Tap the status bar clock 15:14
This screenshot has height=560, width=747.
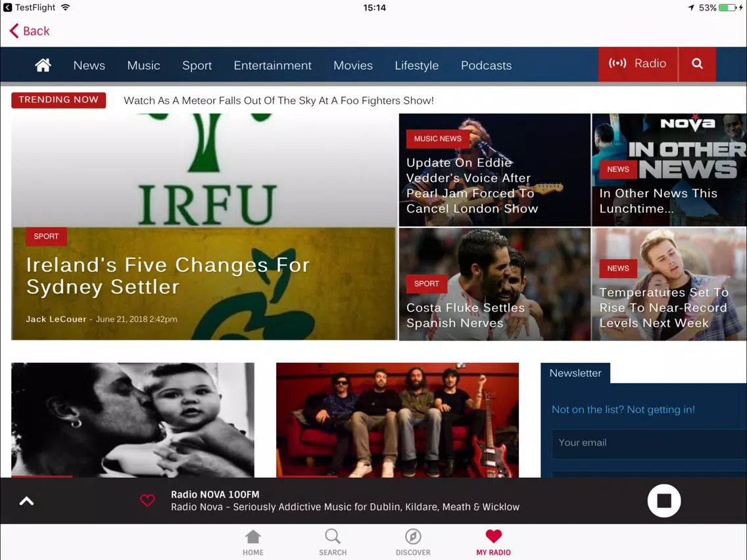374,8
